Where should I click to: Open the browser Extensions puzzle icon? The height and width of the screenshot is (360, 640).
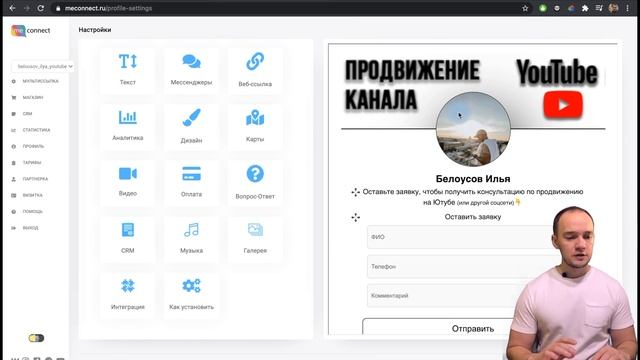click(x=585, y=8)
